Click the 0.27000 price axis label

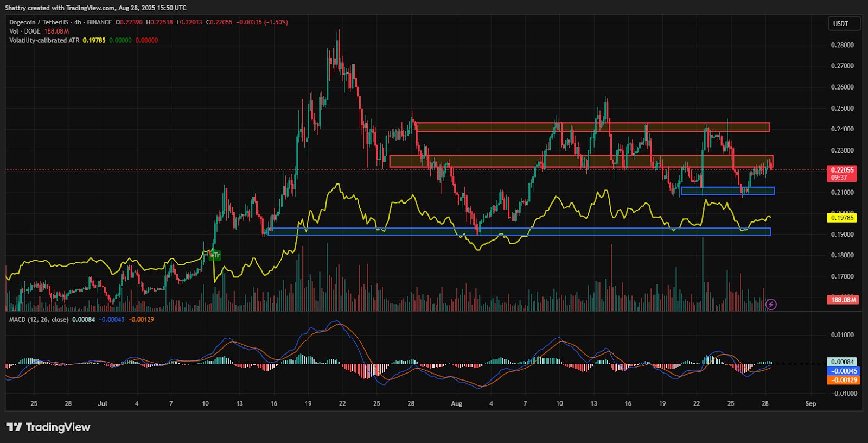point(843,66)
